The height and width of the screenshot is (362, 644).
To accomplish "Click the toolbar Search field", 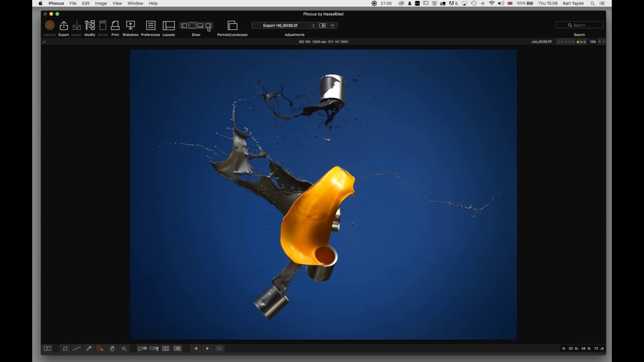I will tap(579, 25).
